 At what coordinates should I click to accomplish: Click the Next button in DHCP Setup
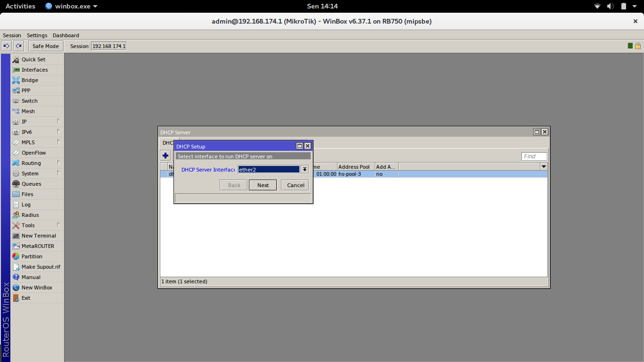(263, 185)
